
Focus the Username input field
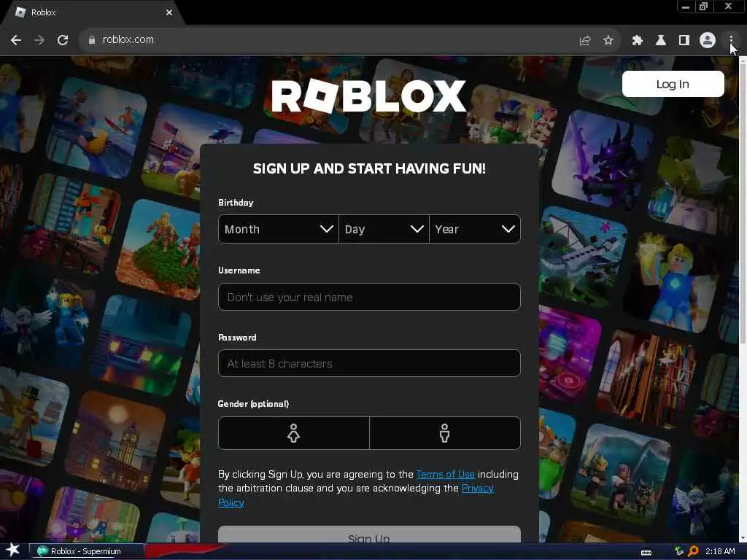click(369, 297)
